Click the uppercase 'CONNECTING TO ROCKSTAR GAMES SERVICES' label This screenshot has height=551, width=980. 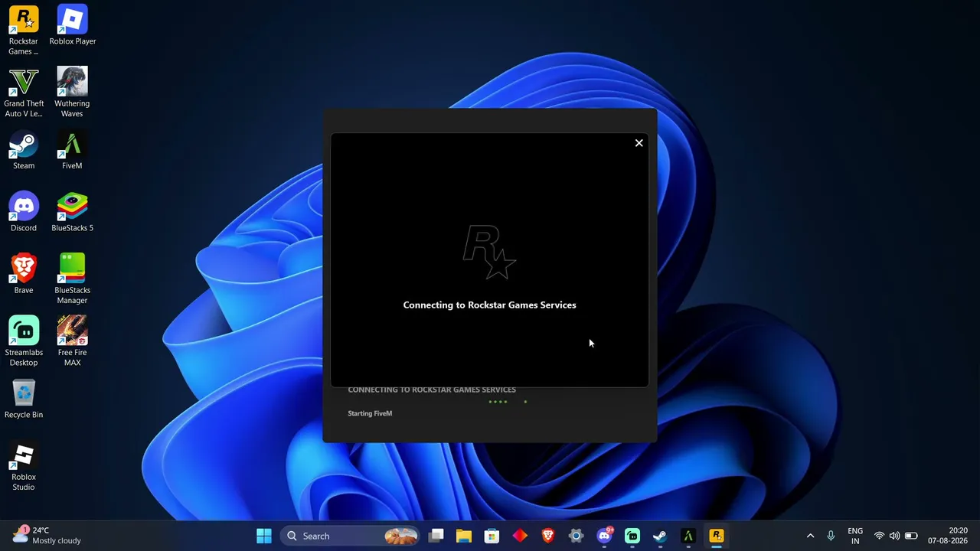tap(432, 390)
